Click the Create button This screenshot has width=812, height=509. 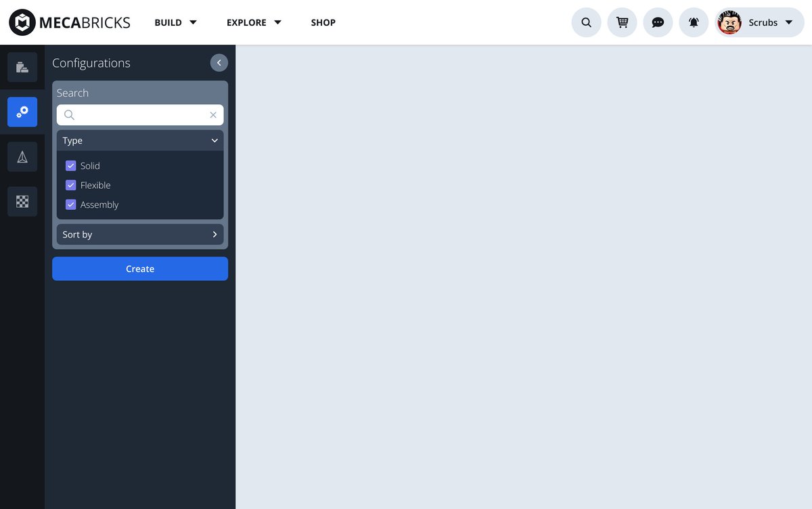[140, 269]
